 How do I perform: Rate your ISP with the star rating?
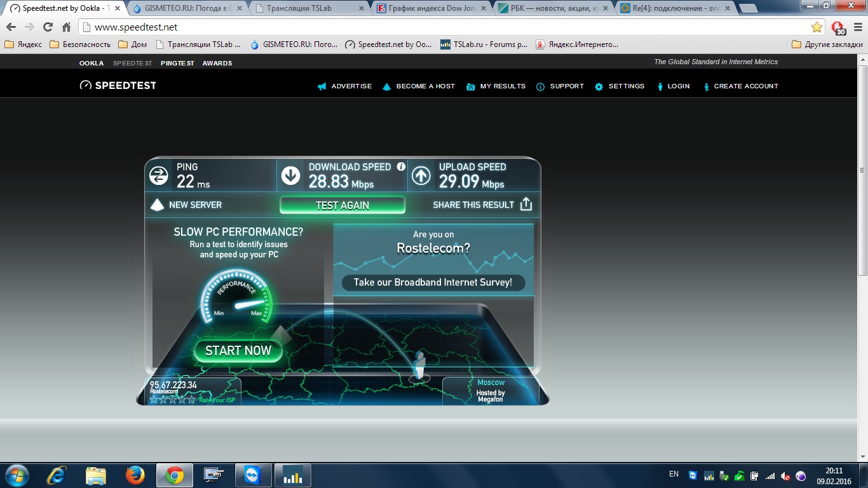173,400
